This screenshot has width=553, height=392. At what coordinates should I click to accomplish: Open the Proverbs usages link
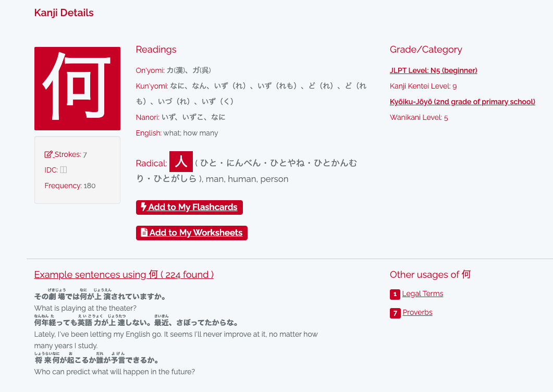(x=417, y=312)
